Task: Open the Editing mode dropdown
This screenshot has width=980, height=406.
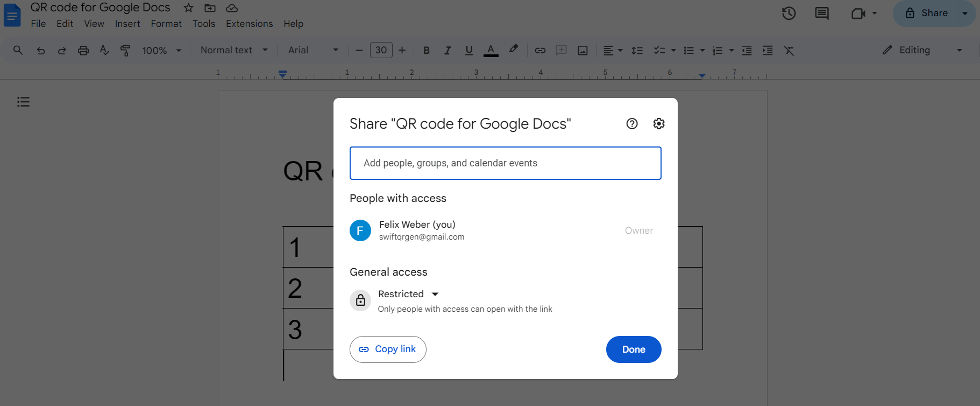Action: coord(922,50)
